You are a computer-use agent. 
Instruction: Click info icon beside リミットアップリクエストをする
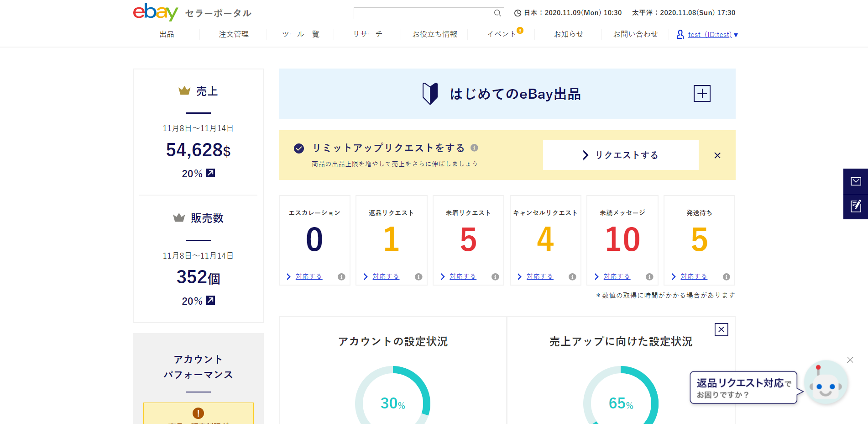tap(474, 148)
